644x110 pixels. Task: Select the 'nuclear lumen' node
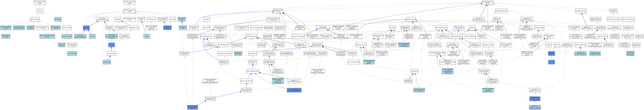tap(112, 54)
